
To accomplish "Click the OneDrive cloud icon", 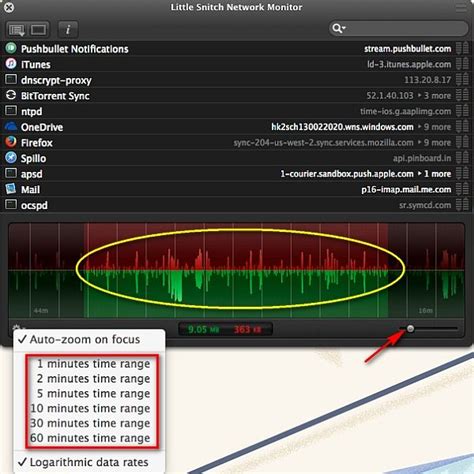I will (x=11, y=126).
